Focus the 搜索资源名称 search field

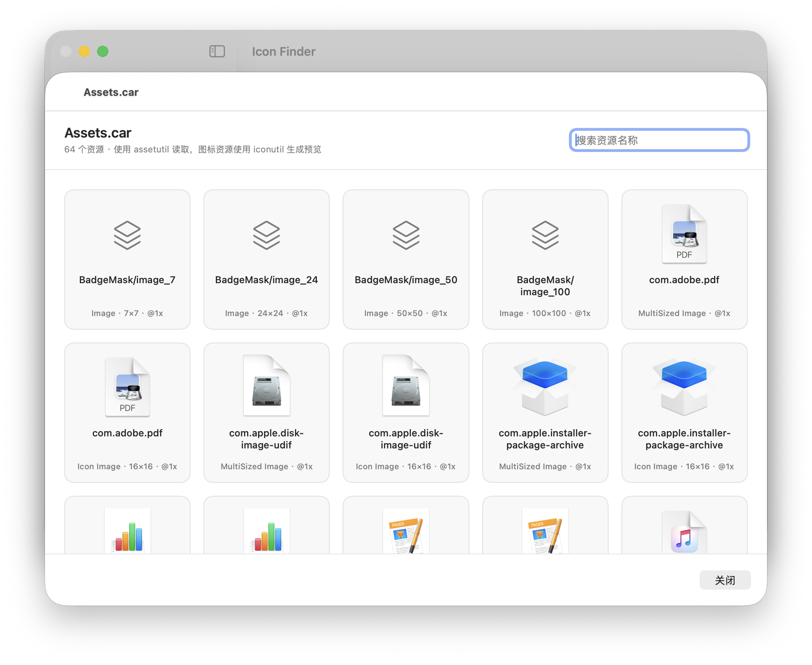tap(659, 140)
